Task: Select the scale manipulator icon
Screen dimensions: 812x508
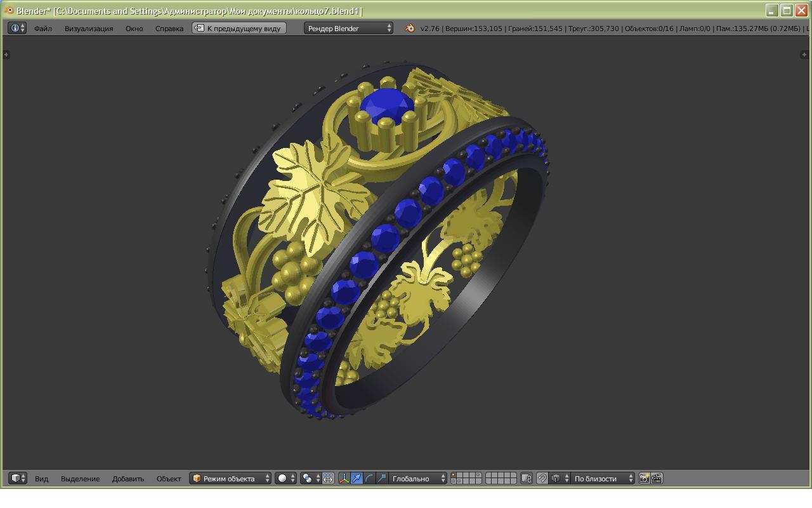Action: (382, 478)
